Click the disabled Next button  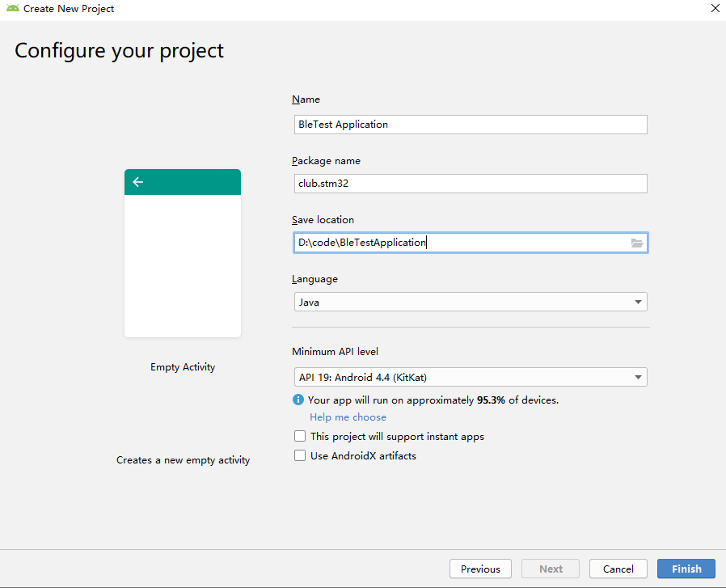[x=551, y=569]
